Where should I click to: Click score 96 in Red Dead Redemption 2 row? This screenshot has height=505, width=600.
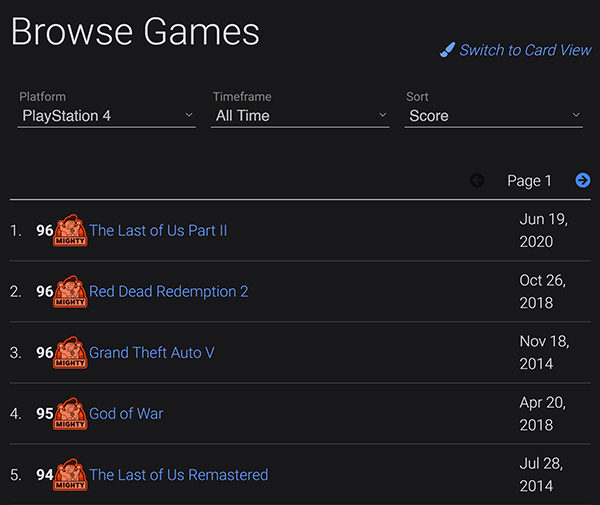tap(44, 292)
